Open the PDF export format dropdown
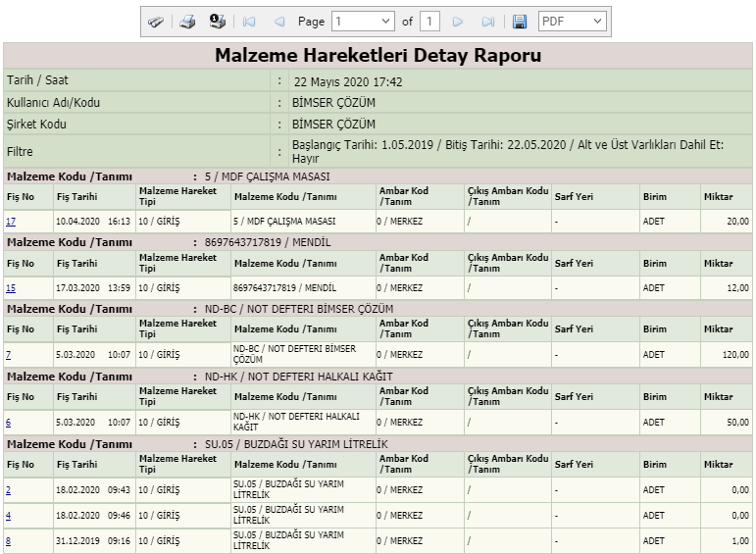This screenshot has height=554, width=756. tap(572, 21)
